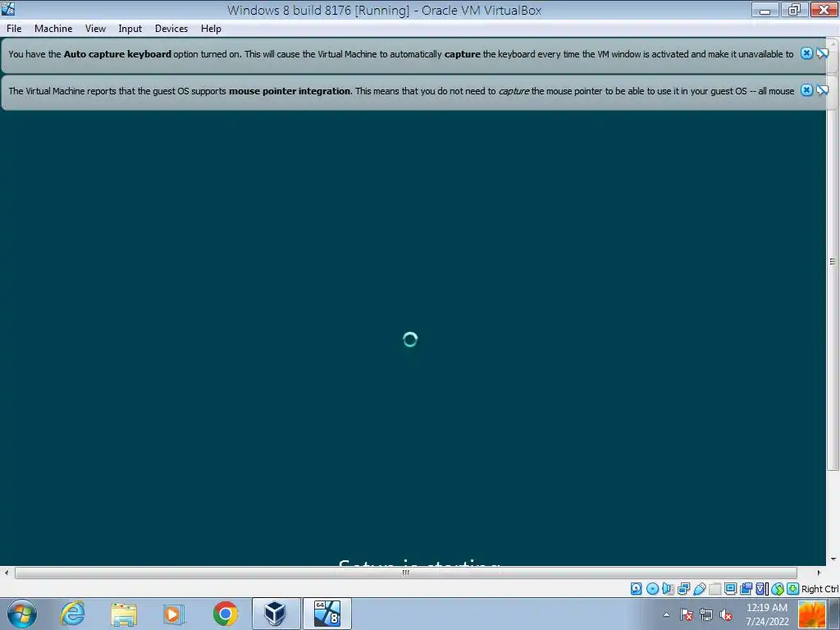This screenshot has width=840, height=630.
Task: Open the Windows Start menu
Action: 22,614
